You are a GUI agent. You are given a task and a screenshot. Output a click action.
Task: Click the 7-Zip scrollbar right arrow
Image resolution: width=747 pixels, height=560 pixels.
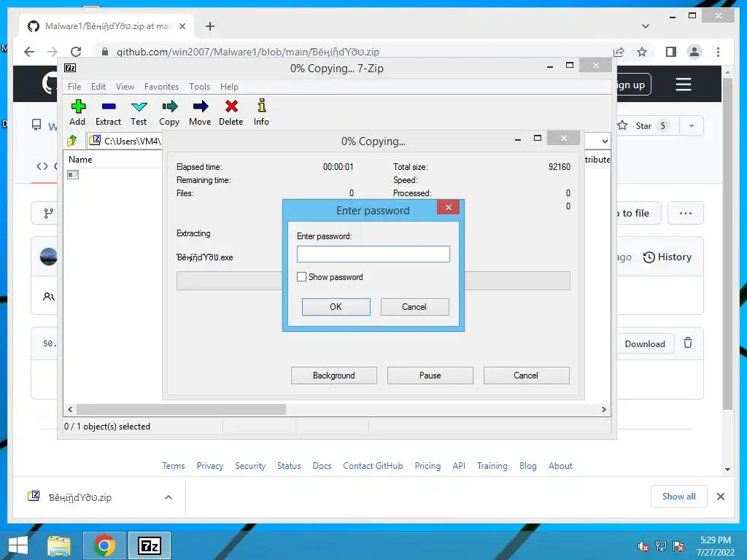(x=603, y=410)
